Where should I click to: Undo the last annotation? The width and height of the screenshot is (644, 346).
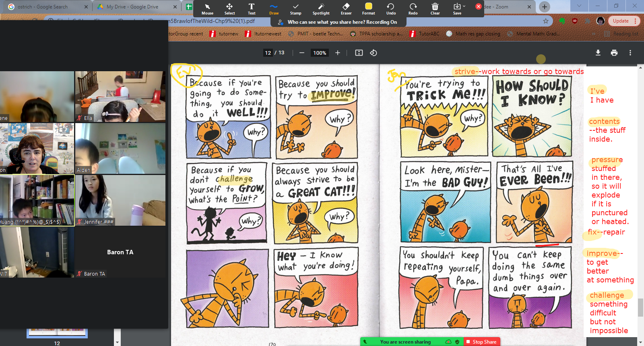391,9
